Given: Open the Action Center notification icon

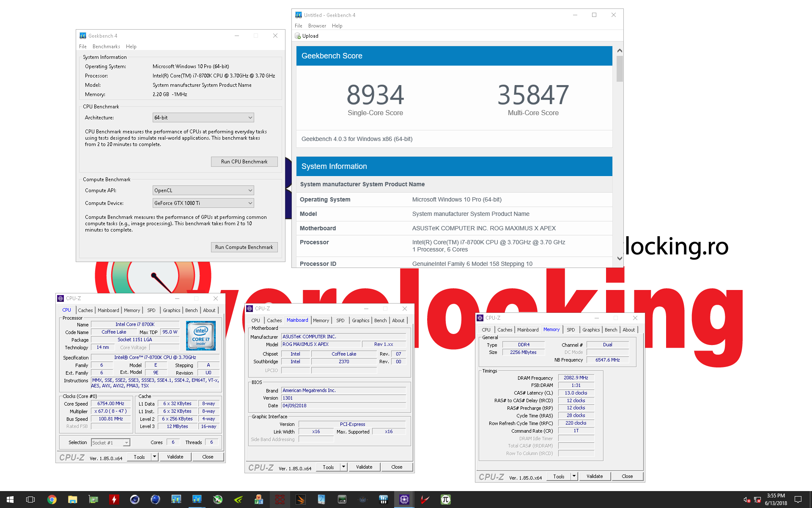Looking at the screenshot, I should coord(798,500).
